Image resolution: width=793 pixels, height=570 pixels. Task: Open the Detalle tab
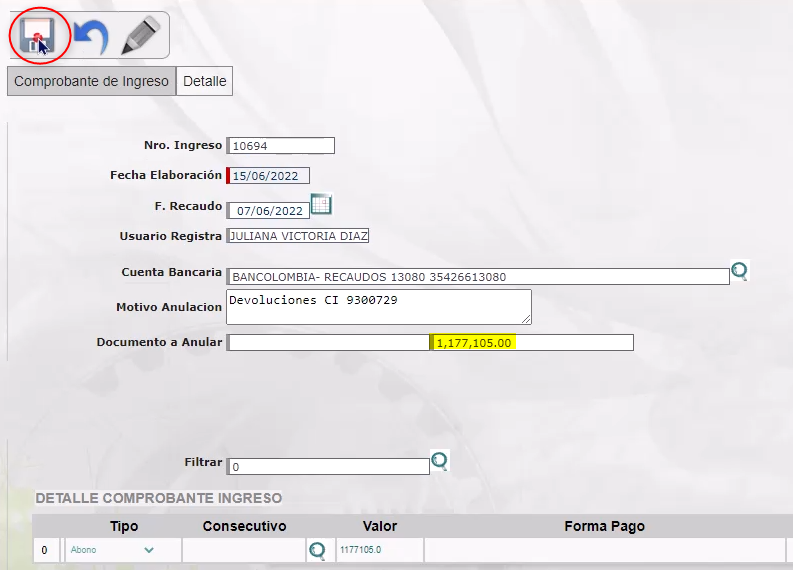[x=204, y=81]
